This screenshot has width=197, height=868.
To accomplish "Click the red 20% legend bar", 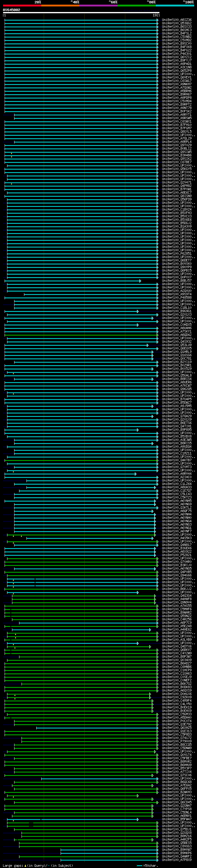I will pyautogui.click(x=22, y=6).
